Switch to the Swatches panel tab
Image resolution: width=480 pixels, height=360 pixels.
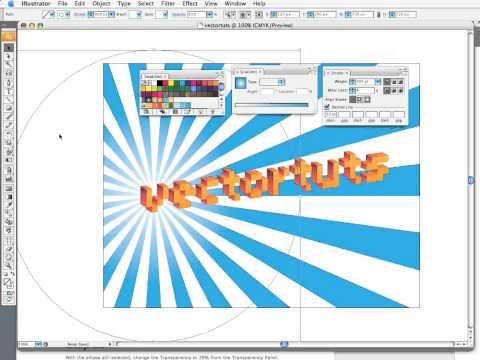pos(153,76)
